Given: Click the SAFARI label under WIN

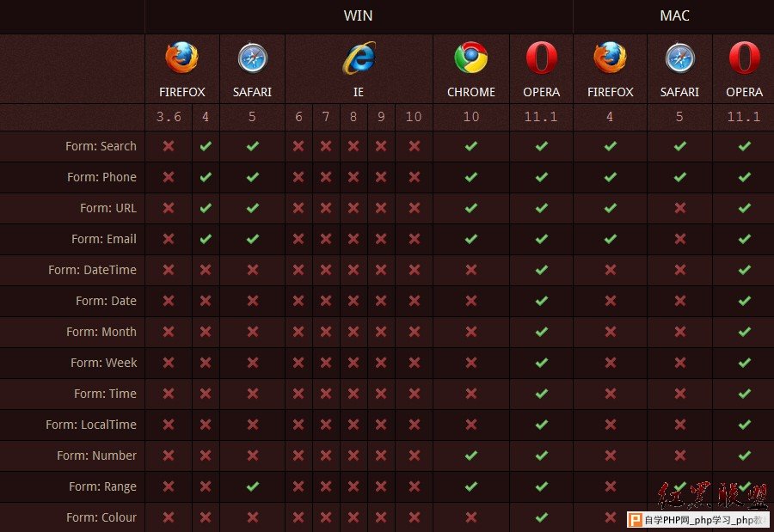Looking at the screenshot, I should (252, 92).
